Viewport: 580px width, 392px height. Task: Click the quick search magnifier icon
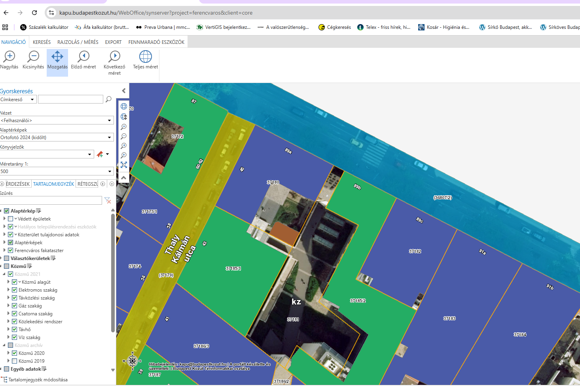click(x=108, y=99)
